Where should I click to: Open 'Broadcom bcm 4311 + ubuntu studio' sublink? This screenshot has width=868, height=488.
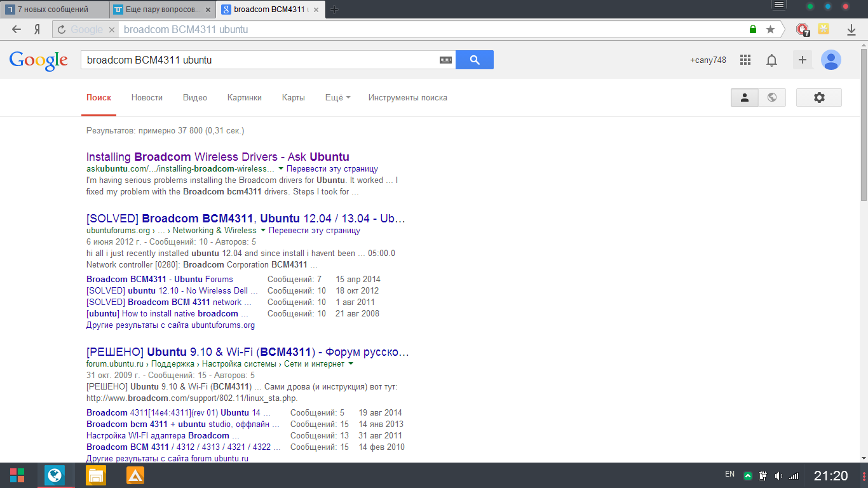(x=183, y=424)
